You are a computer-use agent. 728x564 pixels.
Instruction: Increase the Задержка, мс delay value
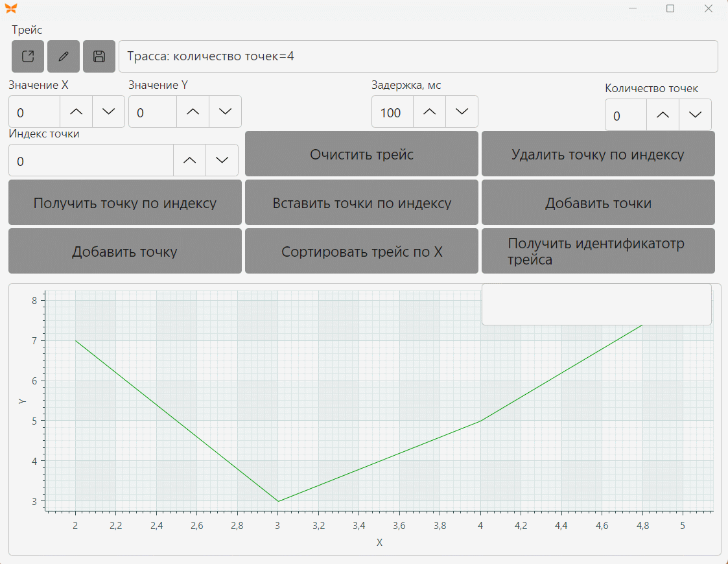coord(429,112)
